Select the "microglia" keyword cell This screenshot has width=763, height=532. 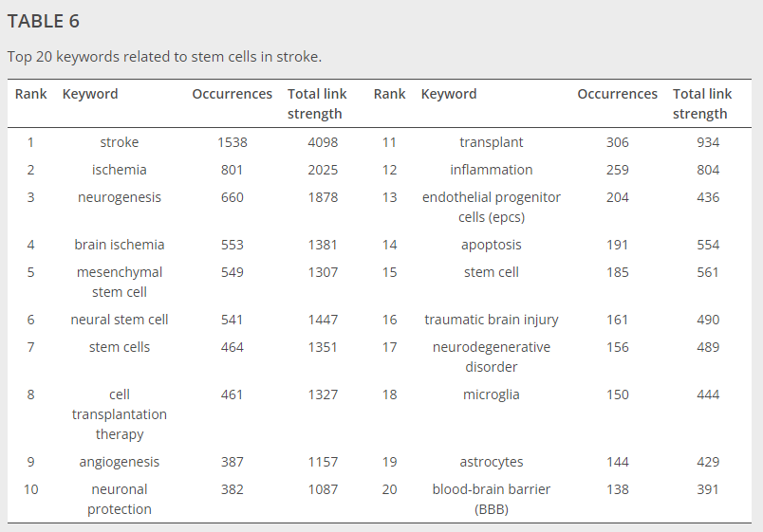492,394
